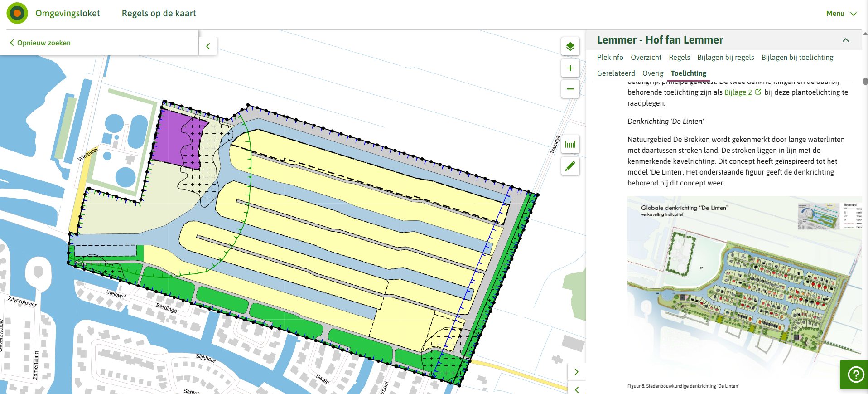868x394 pixels.
Task: Open the Menu dropdown
Action: [841, 14]
